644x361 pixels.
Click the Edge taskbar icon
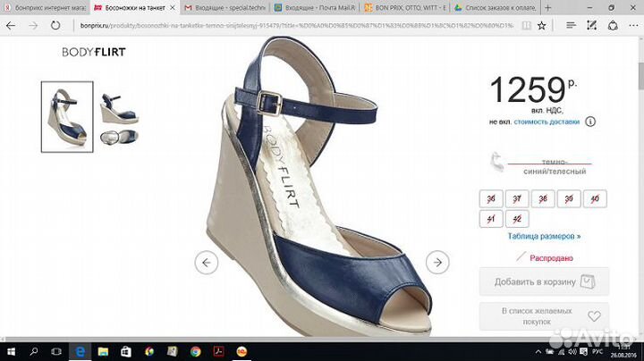tap(80, 351)
